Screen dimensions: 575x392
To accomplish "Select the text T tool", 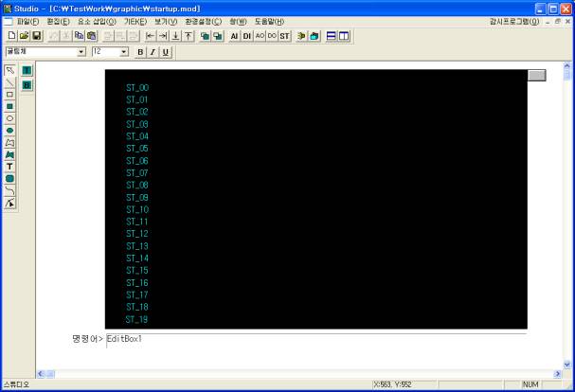I will (x=9, y=166).
